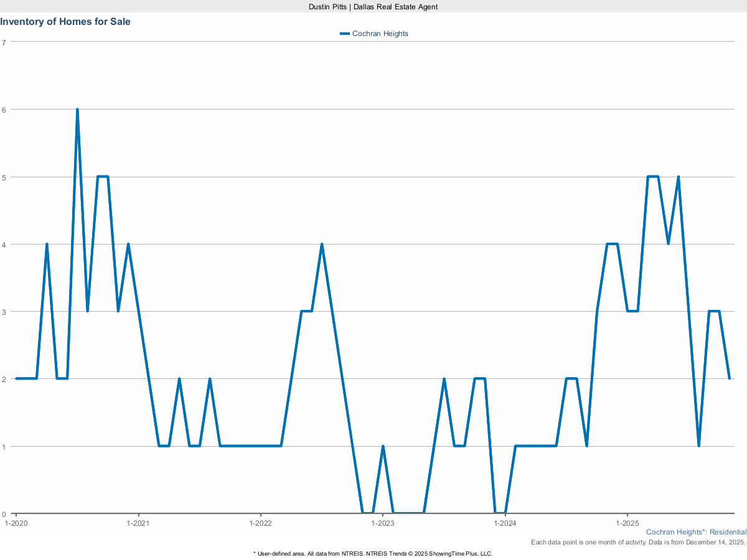Click the Cochran Heights*: Residential footer text
Image resolution: width=747 pixels, height=560 pixels.
click(696, 532)
